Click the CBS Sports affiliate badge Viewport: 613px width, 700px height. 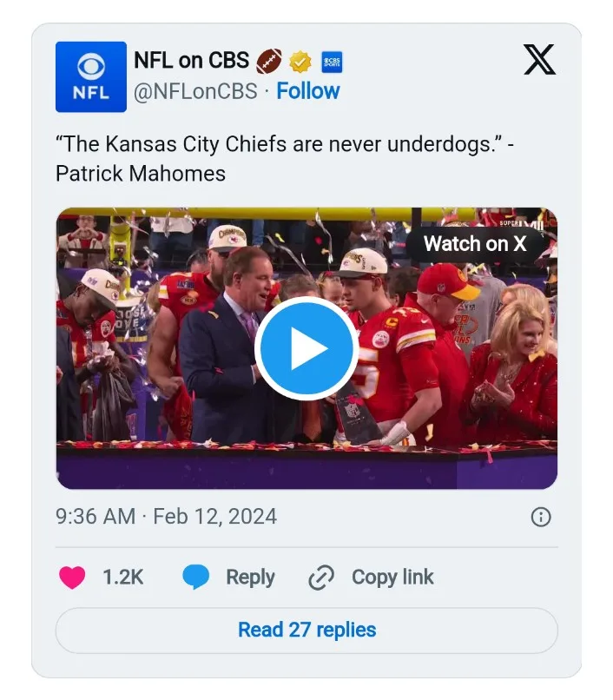pos(332,62)
